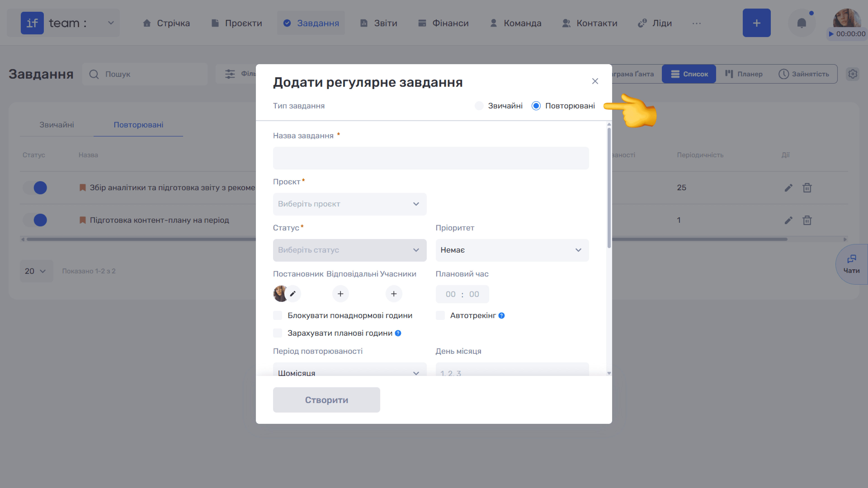Screen dimensions: 868x488
Task: Switch to the Gantt diagram view
Action: [633, 74]
